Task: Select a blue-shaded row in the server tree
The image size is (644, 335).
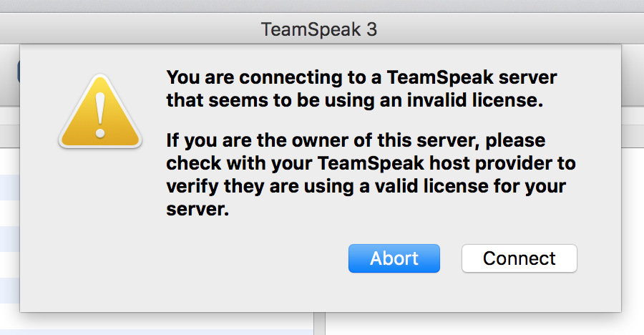Action: pos(9,186)
